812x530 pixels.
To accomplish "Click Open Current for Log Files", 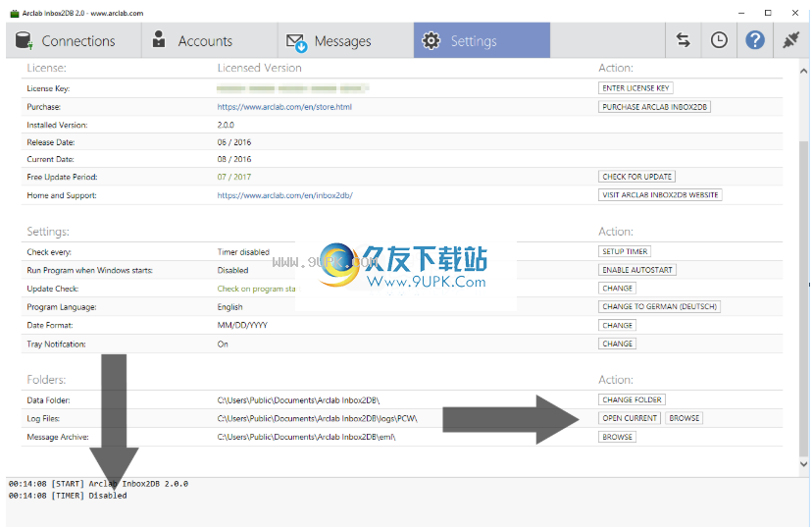I will click(x=630, y=418).
